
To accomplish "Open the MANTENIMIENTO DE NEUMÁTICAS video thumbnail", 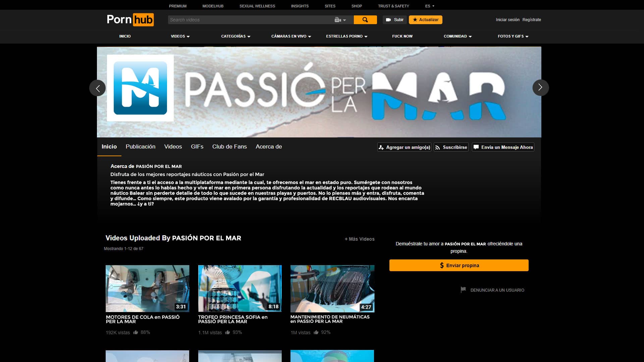I will click(x=332, y=289).
